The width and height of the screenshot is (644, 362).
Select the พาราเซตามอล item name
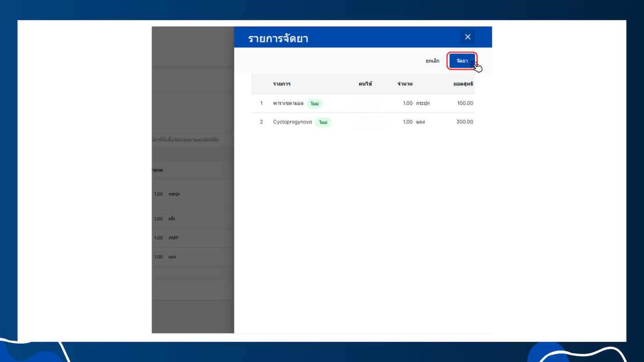coord(288,103)
